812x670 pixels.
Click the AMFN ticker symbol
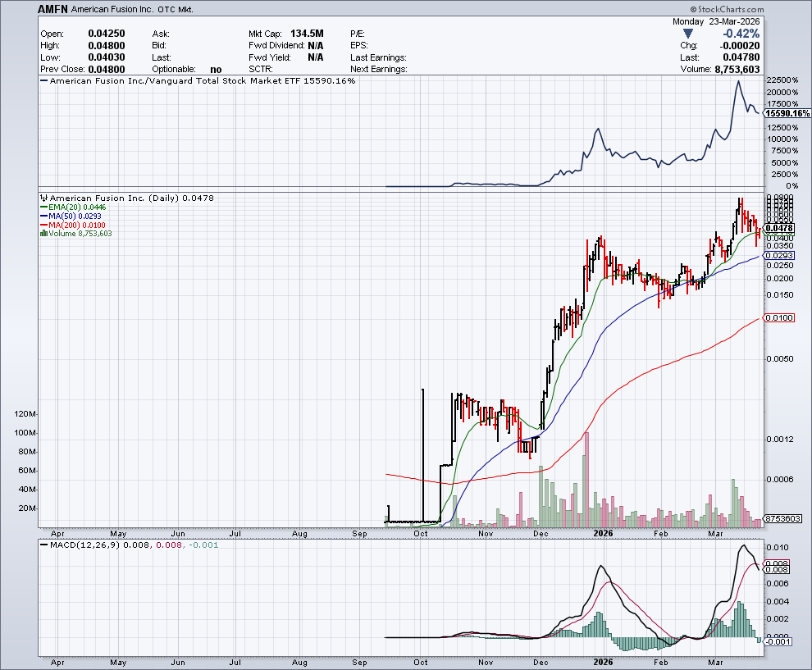[53, 9]
